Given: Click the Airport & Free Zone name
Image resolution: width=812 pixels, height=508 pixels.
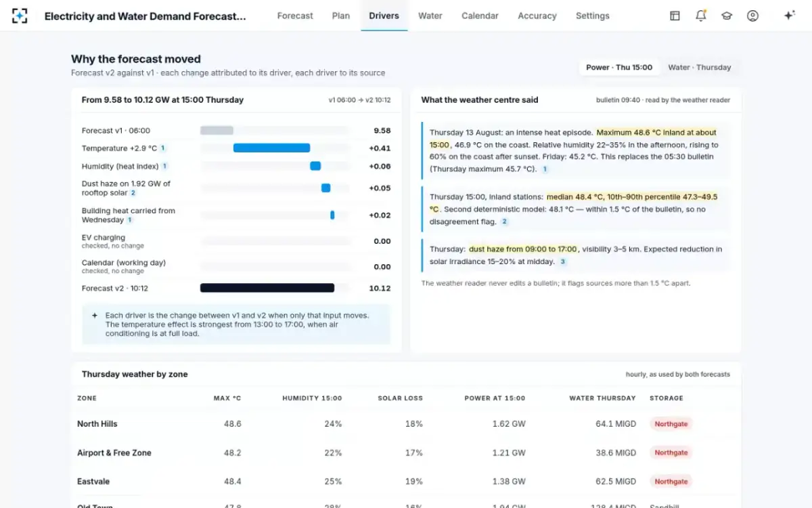Looking at the screenshot, I should tap(114, 452).
